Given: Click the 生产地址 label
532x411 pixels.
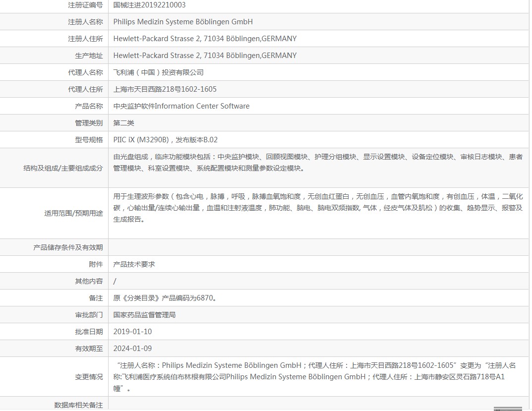Looking at the screenshot, I should point(89,56).
